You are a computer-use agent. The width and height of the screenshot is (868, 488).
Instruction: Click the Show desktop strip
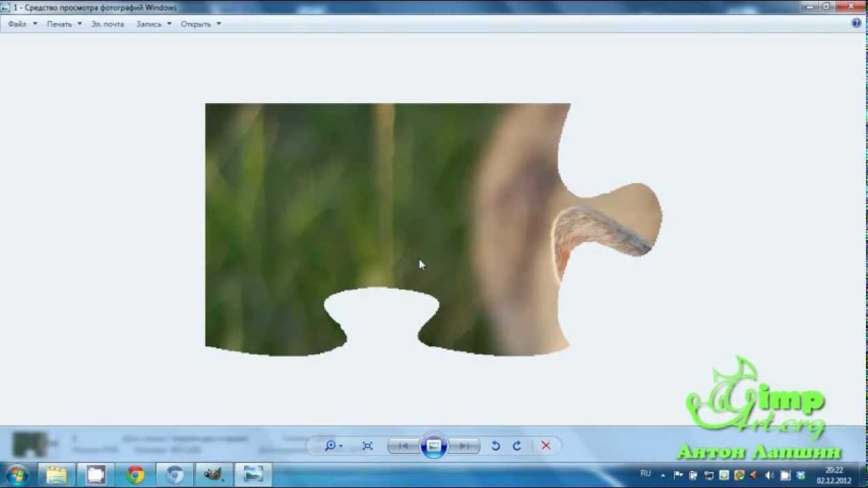[x=863, y=475]
